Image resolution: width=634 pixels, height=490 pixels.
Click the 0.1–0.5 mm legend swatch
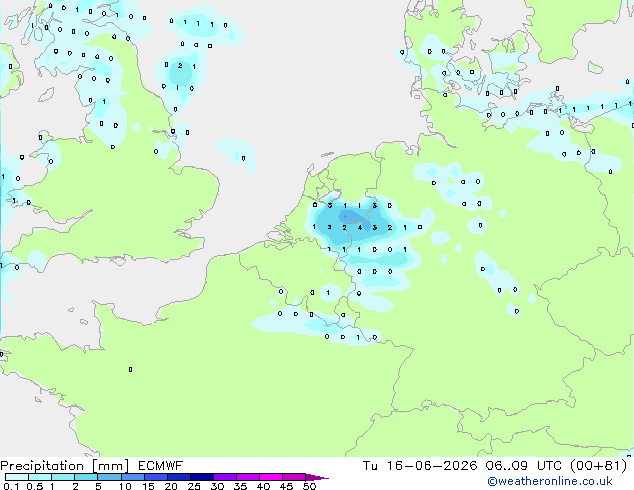pos(17,477)
